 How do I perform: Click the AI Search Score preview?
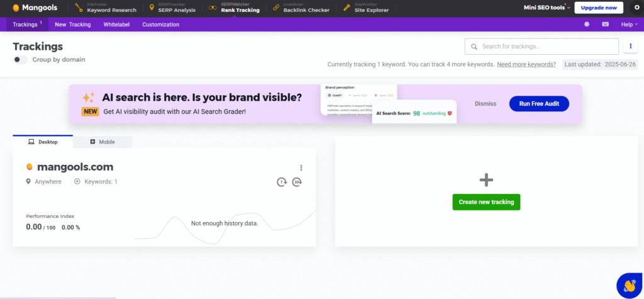pyautogui.click(x=414, y=113)
